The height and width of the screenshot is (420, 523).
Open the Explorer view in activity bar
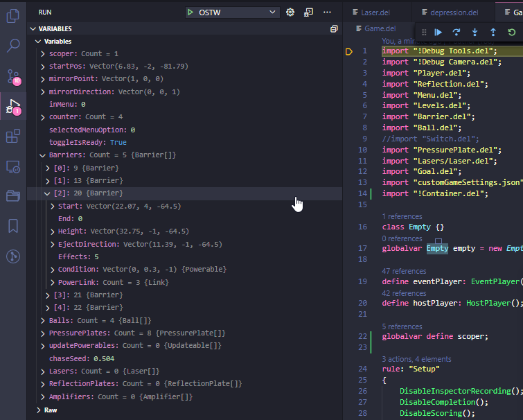(13, 15)
